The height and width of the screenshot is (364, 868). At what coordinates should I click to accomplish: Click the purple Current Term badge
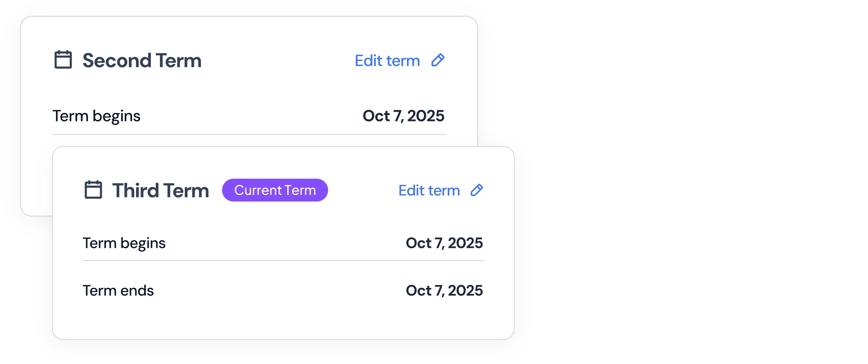pos(275,190)
